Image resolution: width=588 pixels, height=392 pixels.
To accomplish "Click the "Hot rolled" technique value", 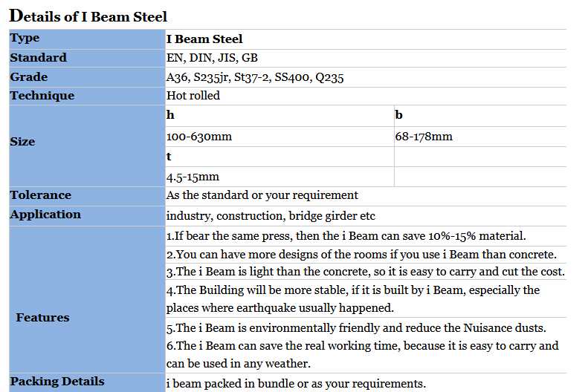I will tap(193, 96).
